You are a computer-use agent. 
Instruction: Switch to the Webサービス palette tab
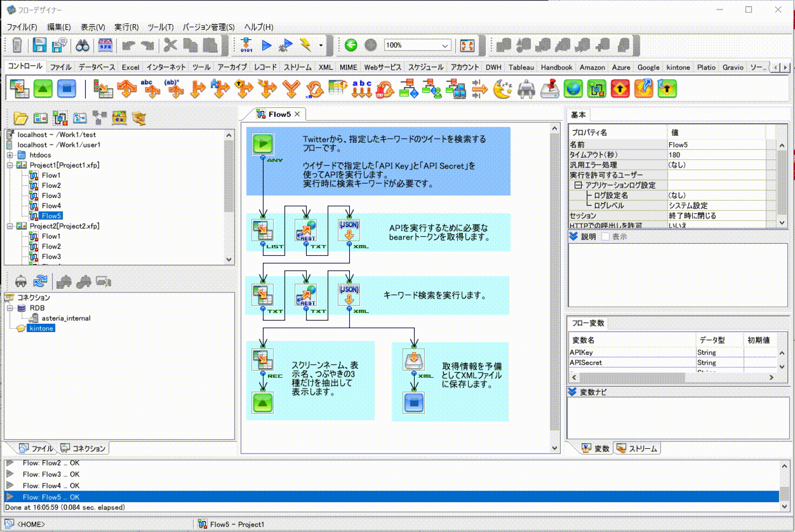(382, 67)
